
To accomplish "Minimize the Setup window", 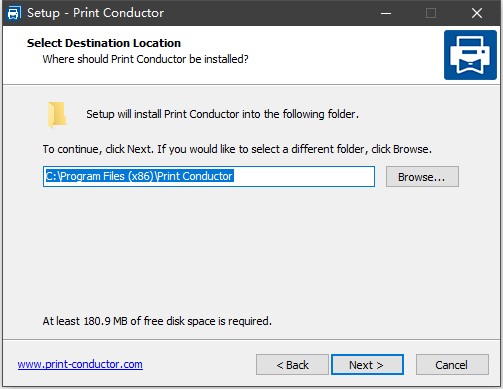I will coord(386,13).
